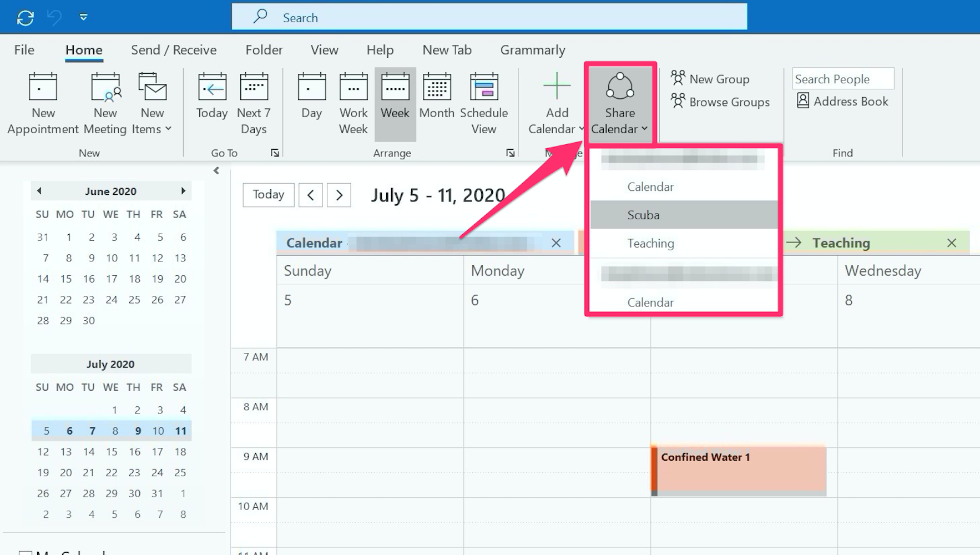Click the July 5 - 11, 2020 date heading
This screenshot has height=555, width=980.
pos(438,195)
